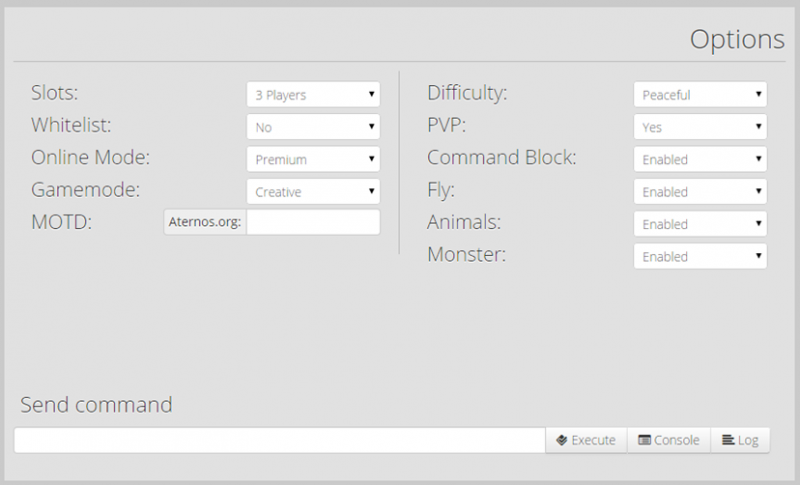800x485 pixels.
Task: Focus the Send command input field
Action: click(x=280, y=440)
